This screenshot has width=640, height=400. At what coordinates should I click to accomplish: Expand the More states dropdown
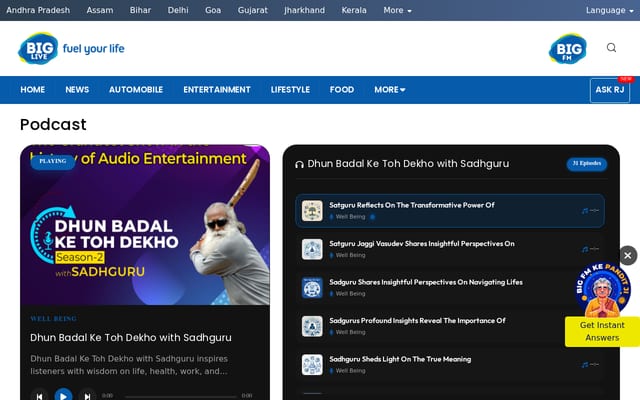click(x=397, y=10)
